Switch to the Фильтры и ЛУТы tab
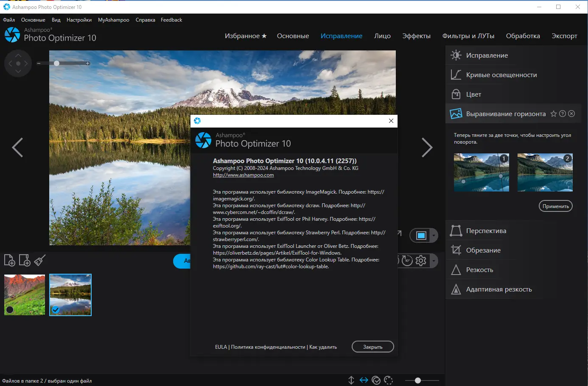588x386 pixels. click(468, 36)
